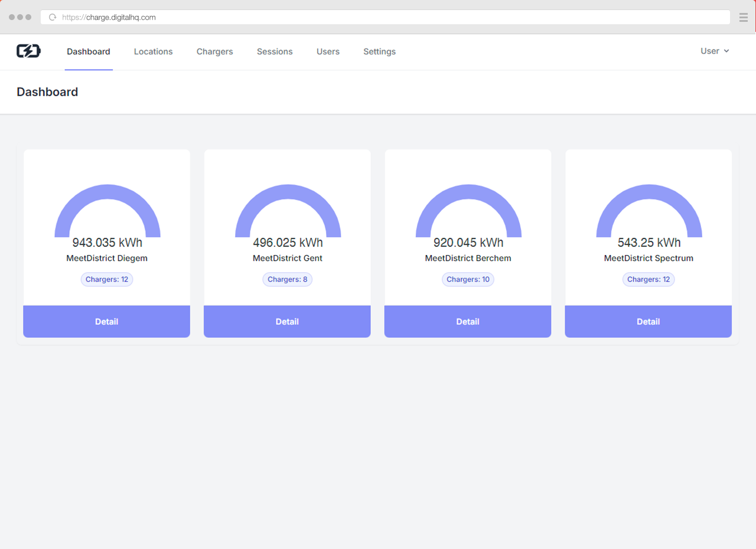
Task: Open the Dashboard tab
Action: coord(89,52)
